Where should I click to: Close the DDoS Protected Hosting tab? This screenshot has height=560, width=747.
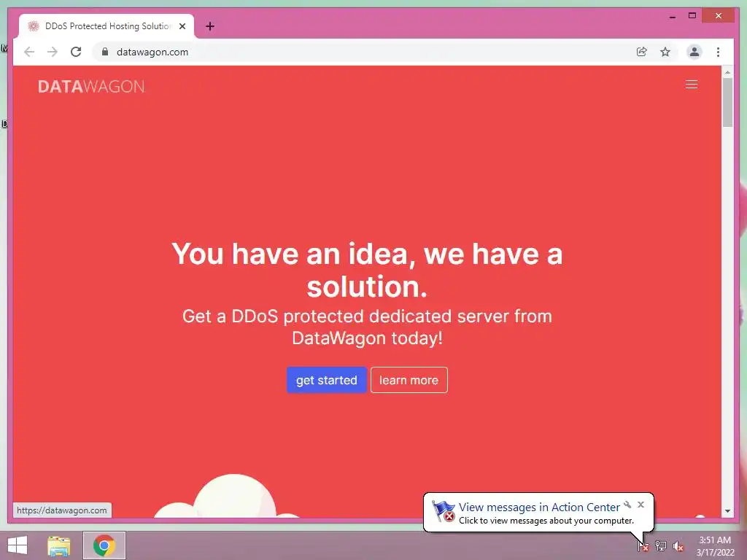click(182, 26)
